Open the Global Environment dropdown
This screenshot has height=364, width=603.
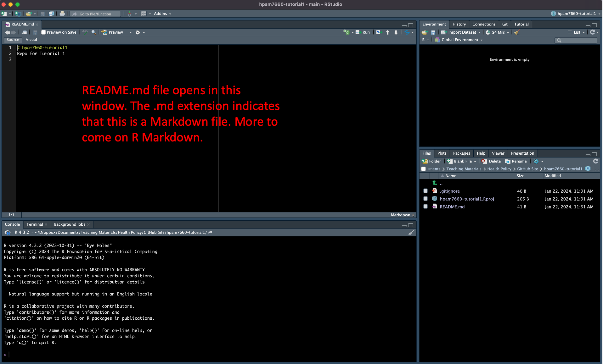459,40
